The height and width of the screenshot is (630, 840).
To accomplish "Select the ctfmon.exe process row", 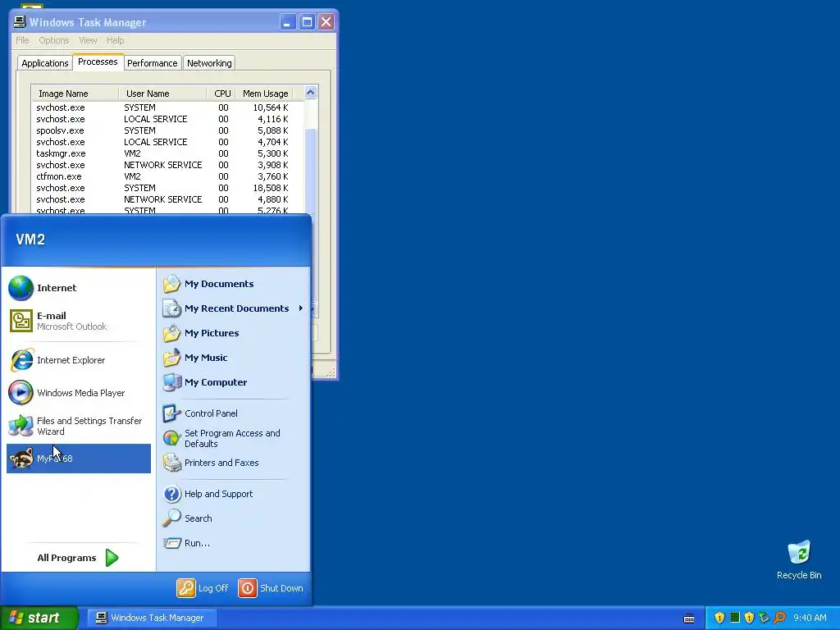I will (x=167, y=177).
